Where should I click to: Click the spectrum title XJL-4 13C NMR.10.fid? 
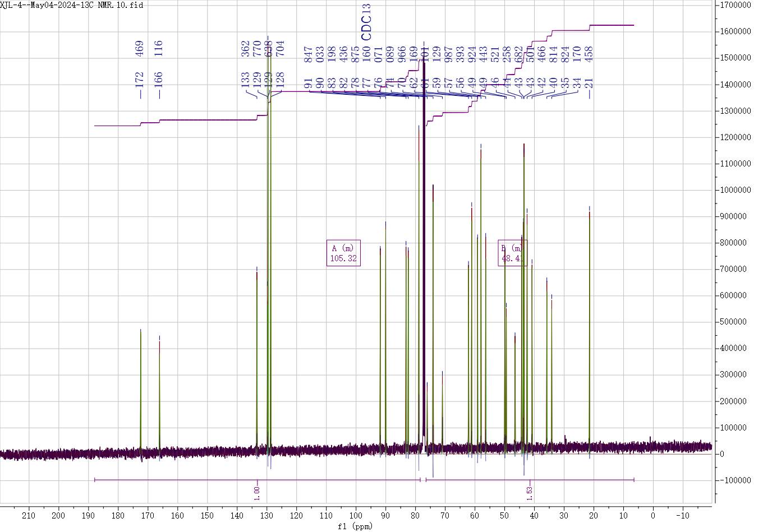click(72, 5)
